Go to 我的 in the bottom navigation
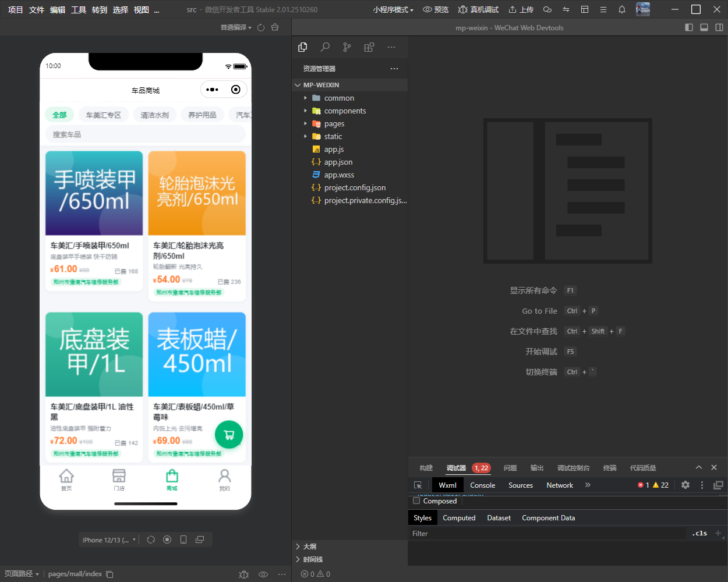 coord(225,480)
